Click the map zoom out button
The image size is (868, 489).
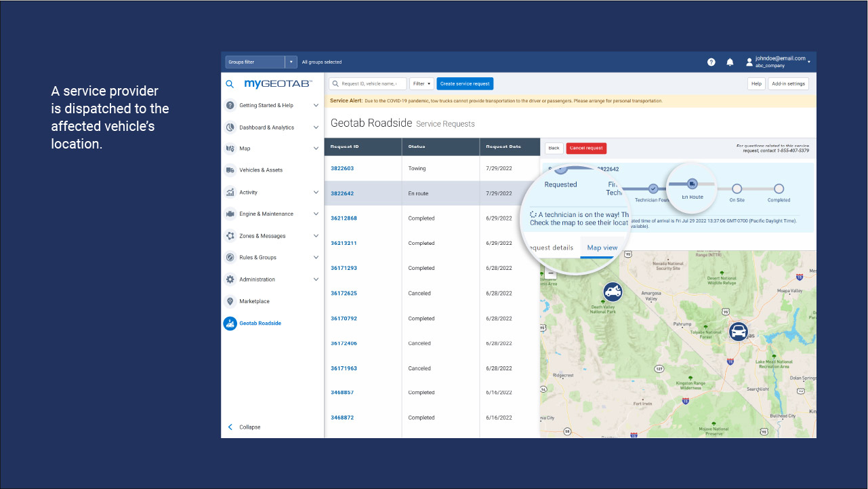point(550,274)
